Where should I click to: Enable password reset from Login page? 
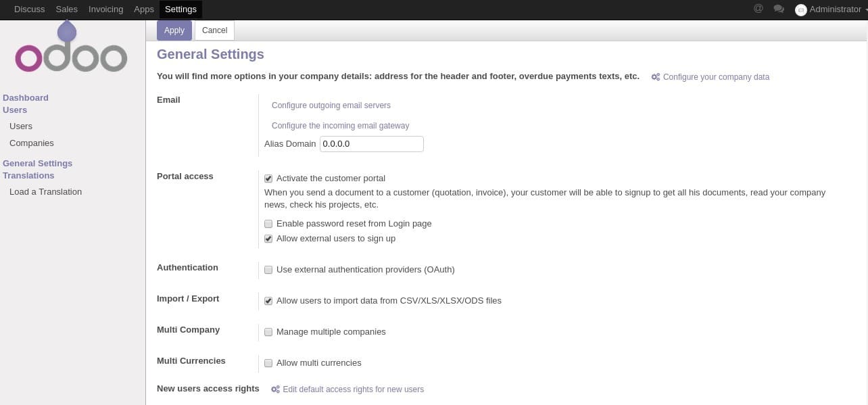tap(268, 224)
